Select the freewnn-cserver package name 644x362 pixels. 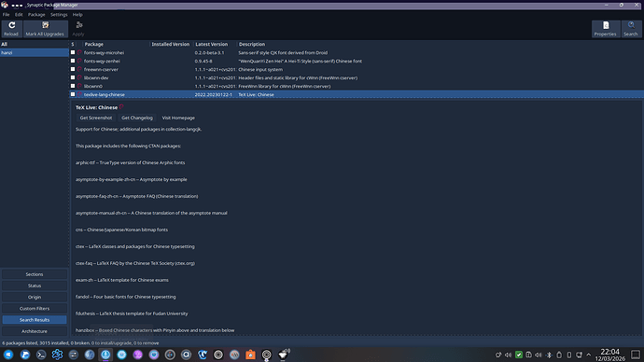101,69
